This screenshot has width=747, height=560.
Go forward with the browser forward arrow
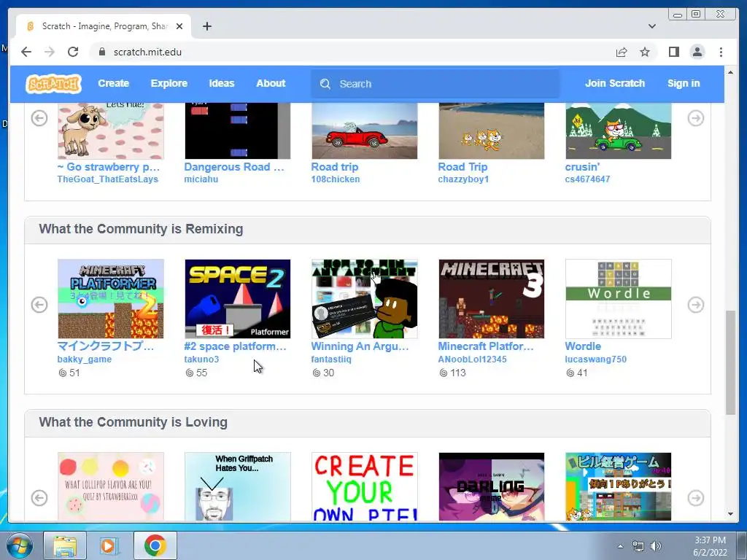point(50,52)
